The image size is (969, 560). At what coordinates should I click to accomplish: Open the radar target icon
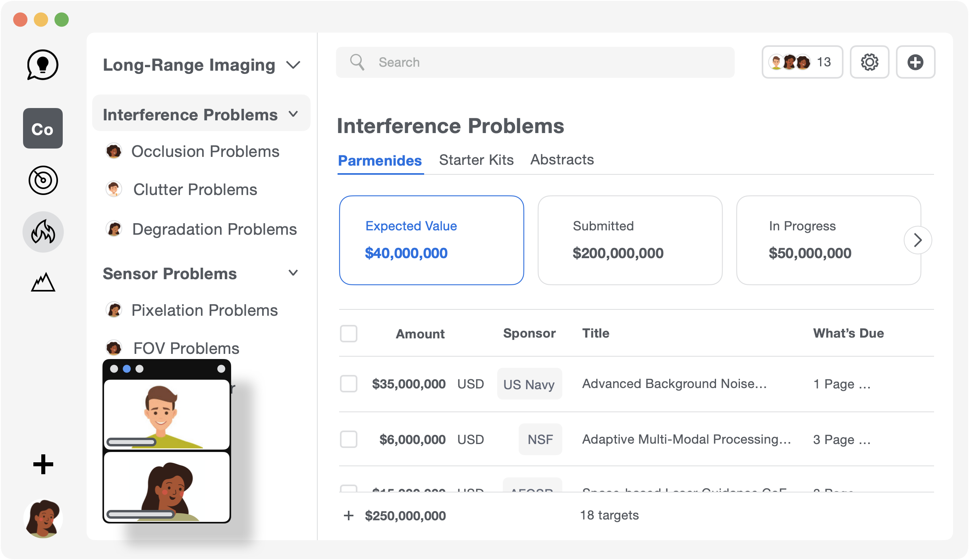tap(43, 180)
